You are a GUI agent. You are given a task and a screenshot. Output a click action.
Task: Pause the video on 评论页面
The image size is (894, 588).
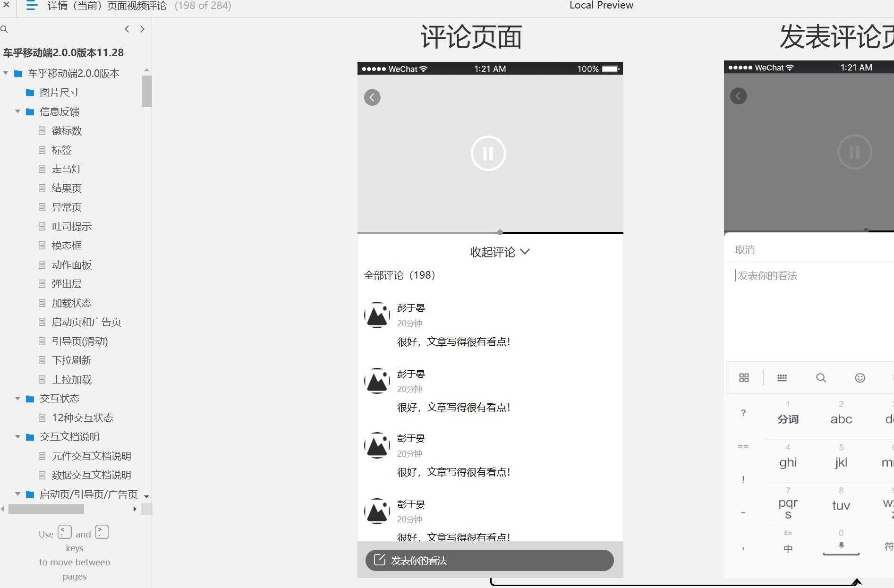point(488,153)
